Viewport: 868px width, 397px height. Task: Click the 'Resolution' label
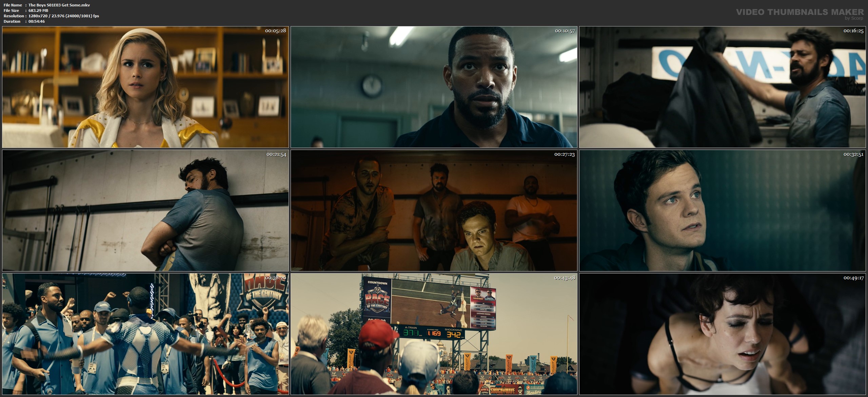[x=14, y=16]
